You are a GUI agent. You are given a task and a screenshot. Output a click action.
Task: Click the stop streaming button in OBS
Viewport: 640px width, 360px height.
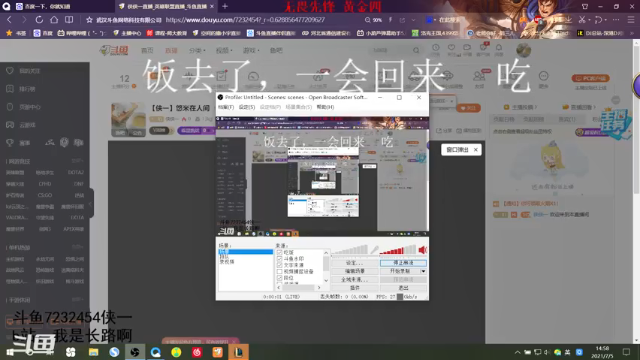pyautogui.click(x=403, y=263)
